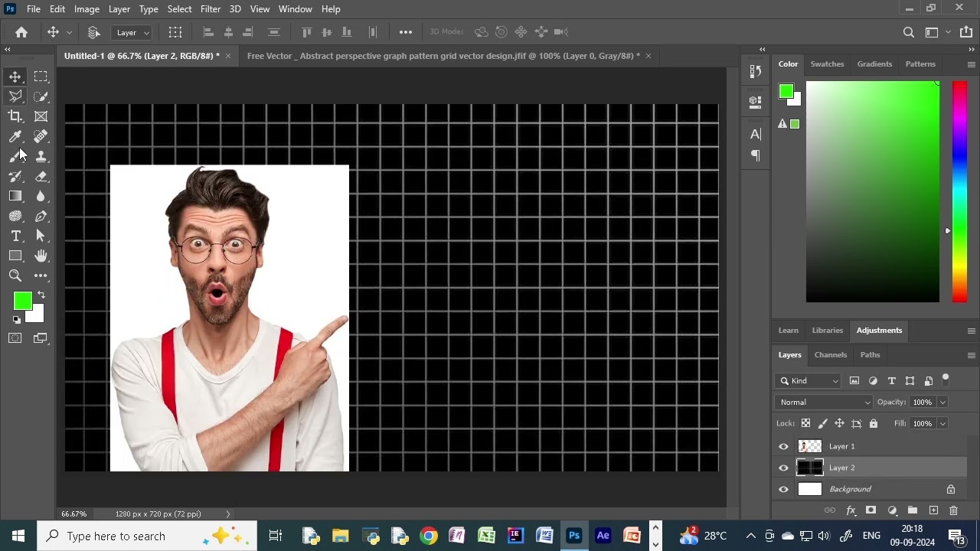Select the Gradient tool

[15, 196]
